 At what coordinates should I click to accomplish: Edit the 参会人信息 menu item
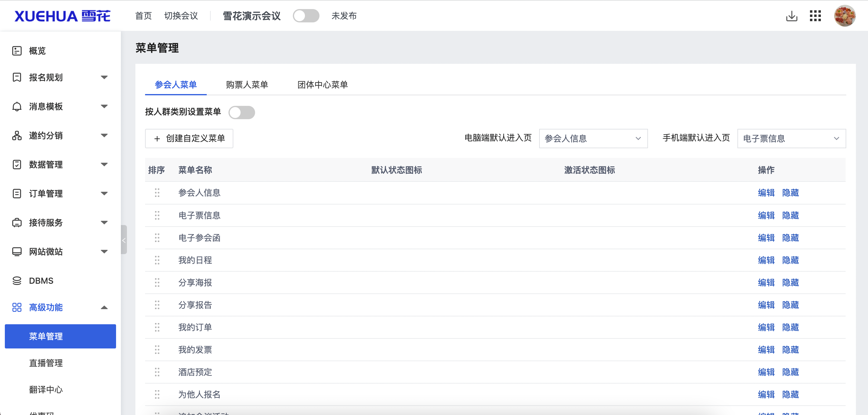click(766, 192)
